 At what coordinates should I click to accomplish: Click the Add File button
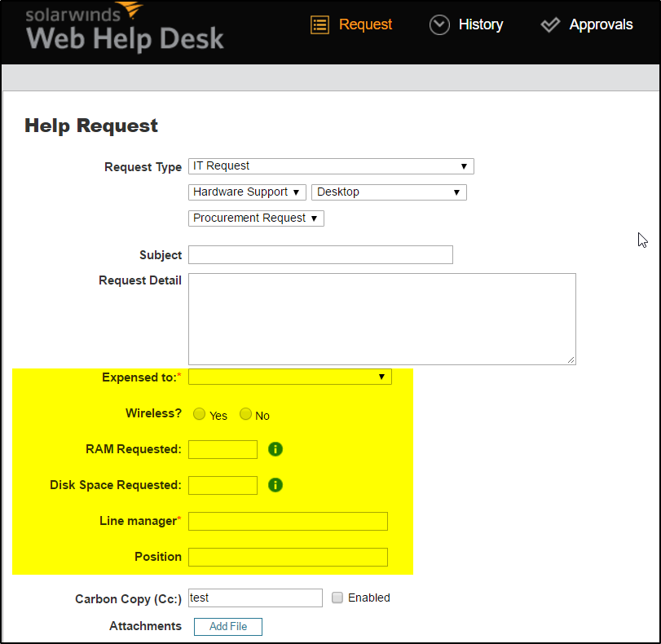[227, 626]
